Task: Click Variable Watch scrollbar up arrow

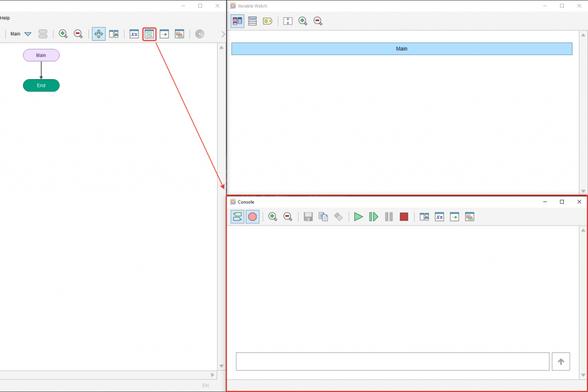Action: [583, 35]
